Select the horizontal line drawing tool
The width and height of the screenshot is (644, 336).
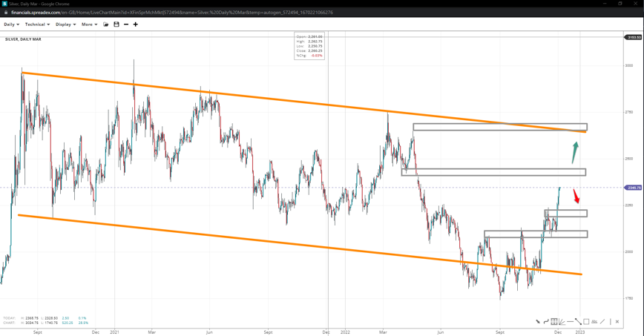[x=570, y=322]
